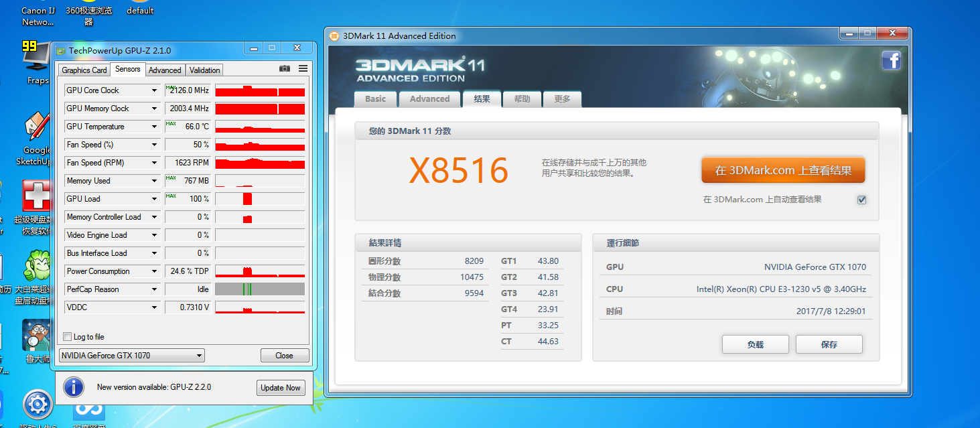Click the 物理分数 10475 row
The height and width of the screenshot is (428, 980).
[x=425, y=277]
